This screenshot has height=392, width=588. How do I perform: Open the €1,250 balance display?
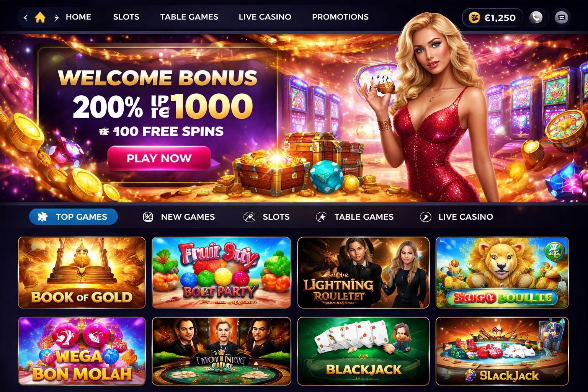pyautogui.click(x=493, y=17)
